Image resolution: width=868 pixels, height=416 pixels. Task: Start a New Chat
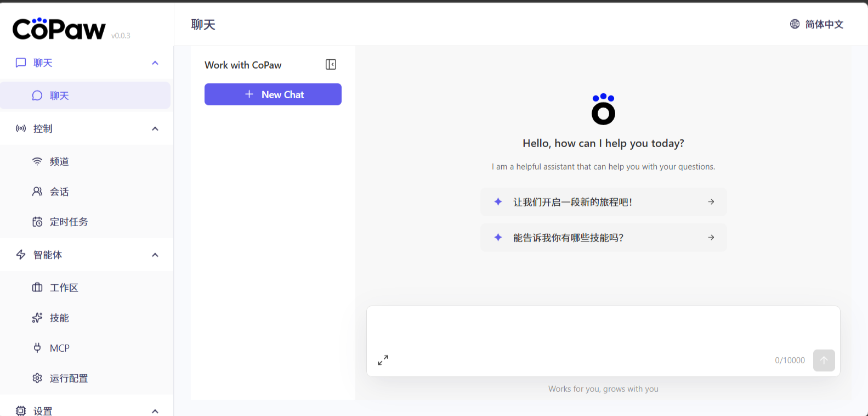click(273, 94)
